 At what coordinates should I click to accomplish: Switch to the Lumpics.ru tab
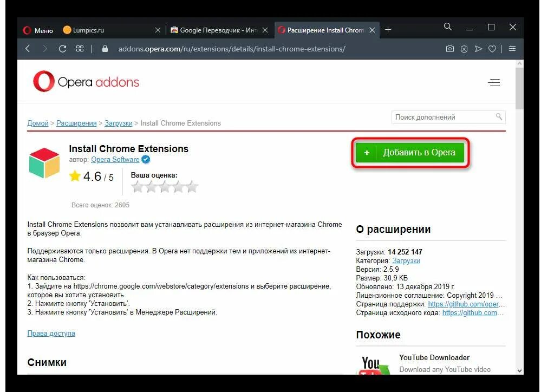112,30
